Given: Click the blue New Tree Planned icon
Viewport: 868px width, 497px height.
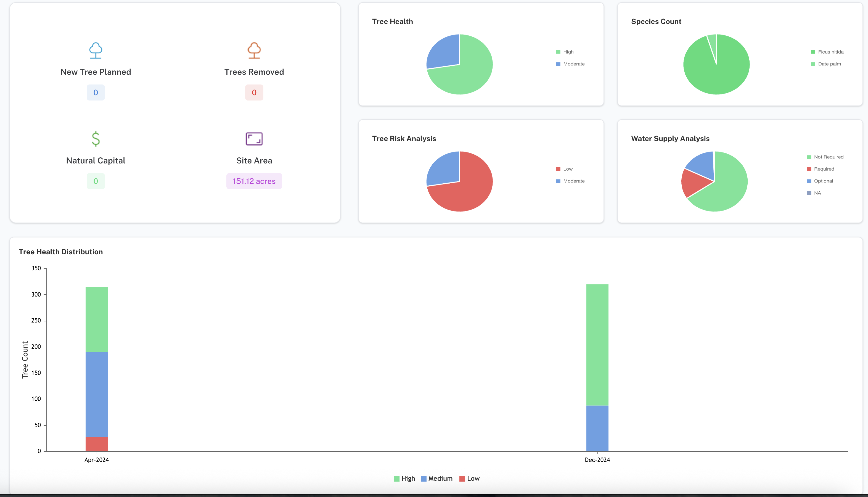Looking at the screenshot, I should pos(96,51).
